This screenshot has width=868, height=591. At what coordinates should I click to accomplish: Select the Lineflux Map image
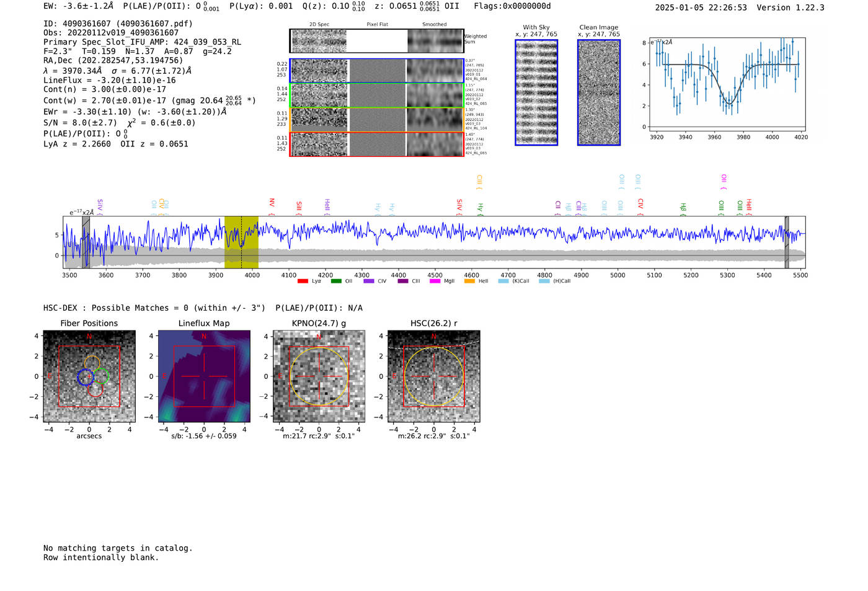pos(204,376)
